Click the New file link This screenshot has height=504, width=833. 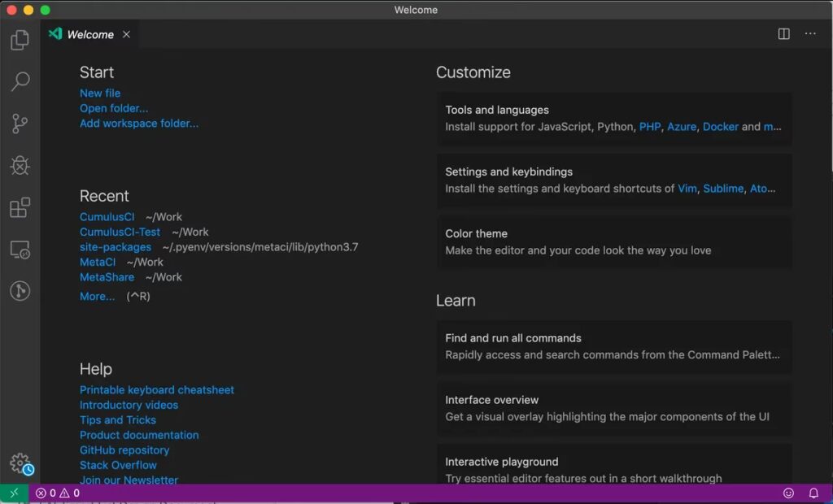100,93
